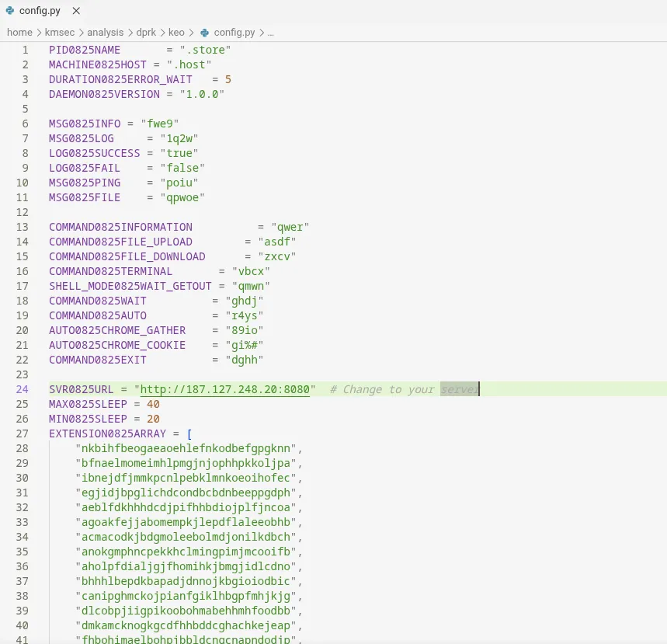Click the MIN0825SLEEP variable
This screenshot has height=644, width=667.
(x=88, y=419)
